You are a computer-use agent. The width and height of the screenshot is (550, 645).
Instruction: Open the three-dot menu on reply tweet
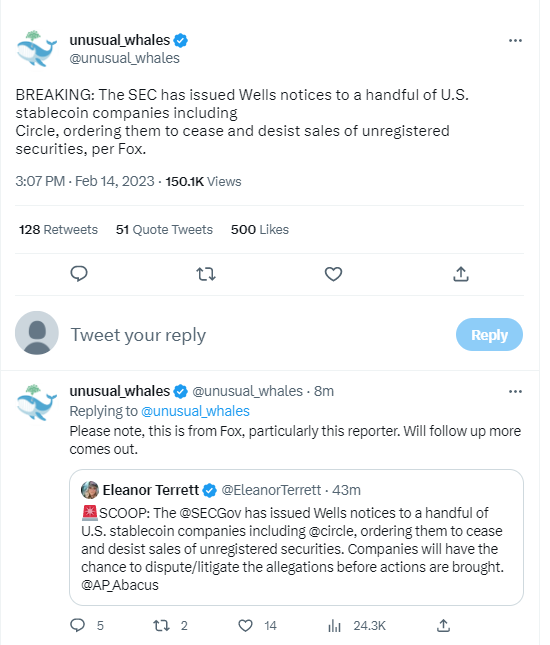515,391
